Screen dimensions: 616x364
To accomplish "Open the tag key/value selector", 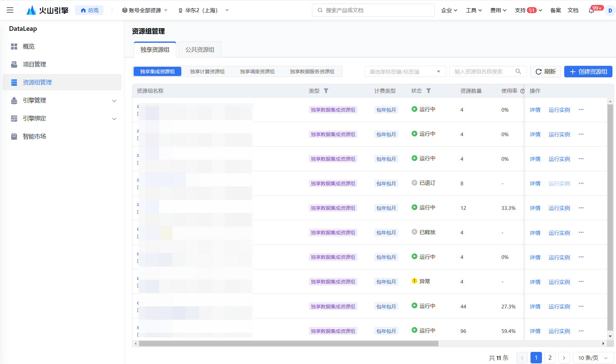I will coord(405,71).
